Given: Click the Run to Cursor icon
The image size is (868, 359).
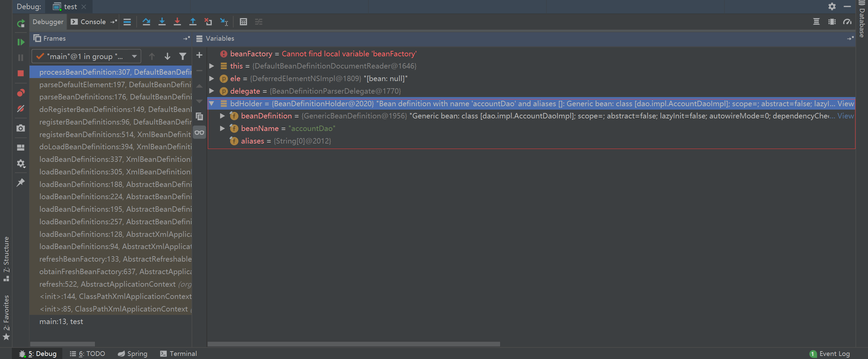Looking at the screenshot, I should point(224,22).
